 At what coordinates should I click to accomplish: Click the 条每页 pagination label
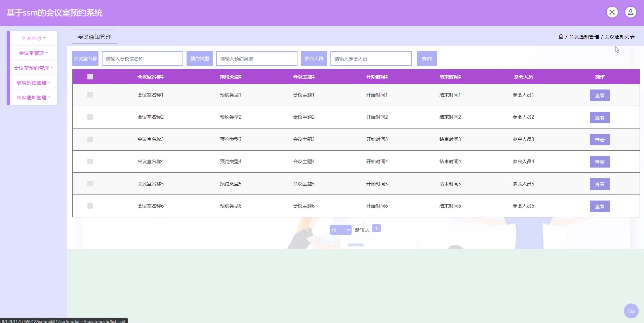pos(362,230)
